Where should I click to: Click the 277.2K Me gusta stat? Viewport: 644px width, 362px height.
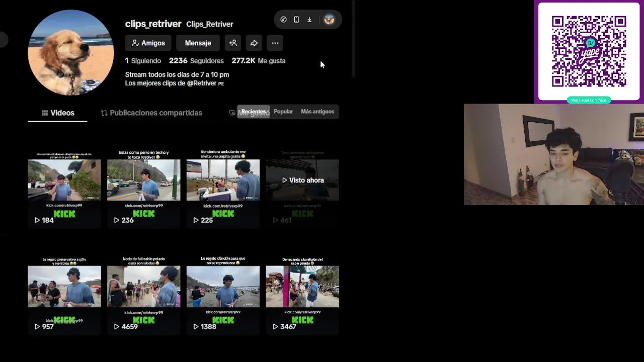[x=259, y=61]
